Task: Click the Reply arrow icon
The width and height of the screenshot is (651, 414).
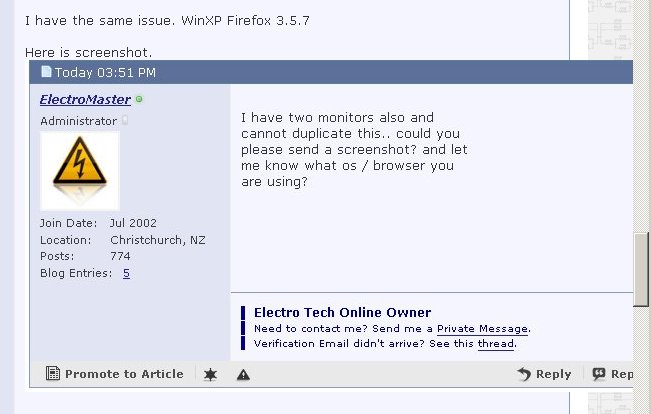Action: point(524,374)
